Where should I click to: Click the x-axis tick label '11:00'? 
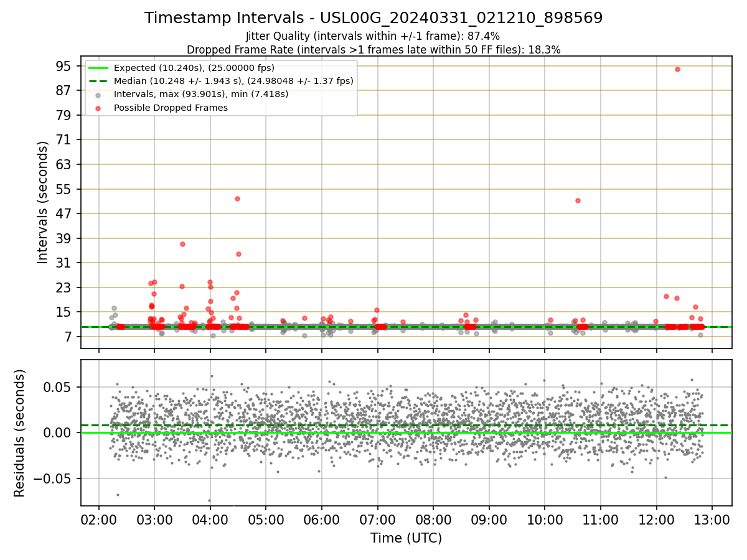tap(601, 521)
